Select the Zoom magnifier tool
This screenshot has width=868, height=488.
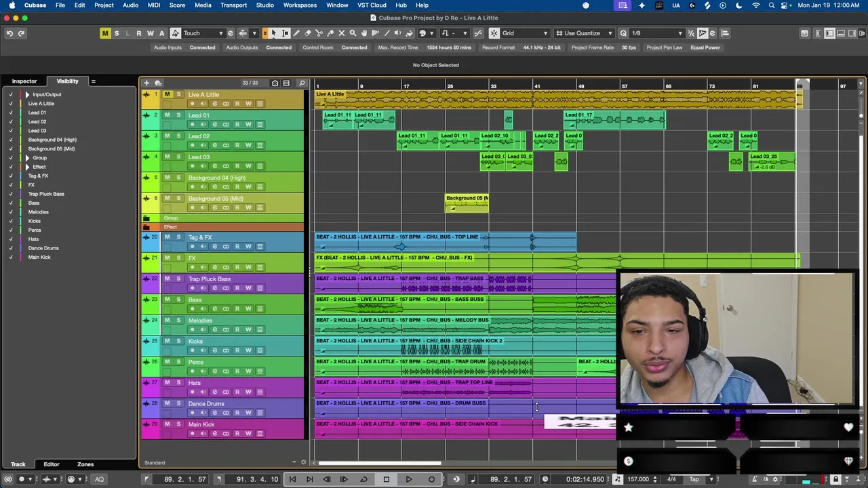click(353, 33)
